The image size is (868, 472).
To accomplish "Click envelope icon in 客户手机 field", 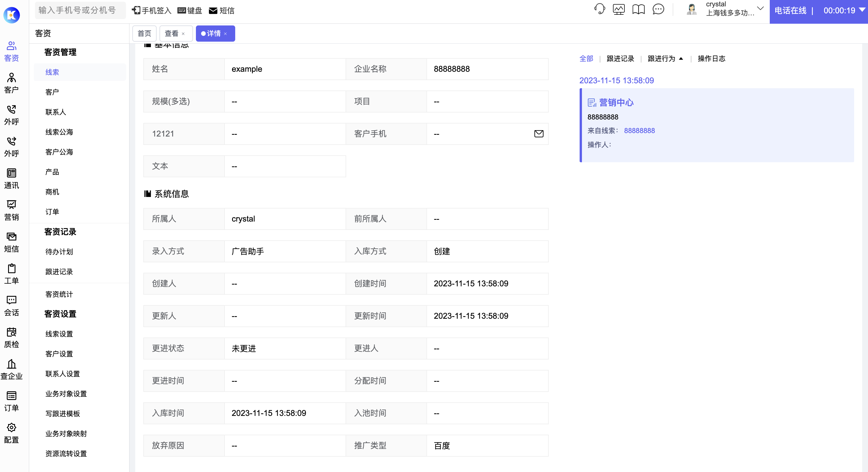I will (539, 134).
